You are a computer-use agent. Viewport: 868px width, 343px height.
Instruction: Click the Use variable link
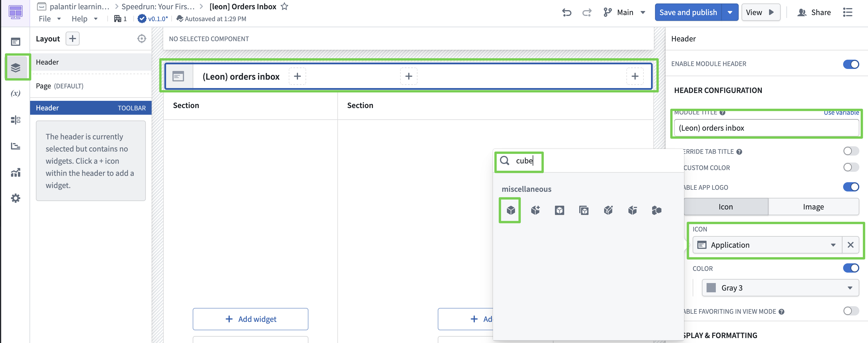841,113
